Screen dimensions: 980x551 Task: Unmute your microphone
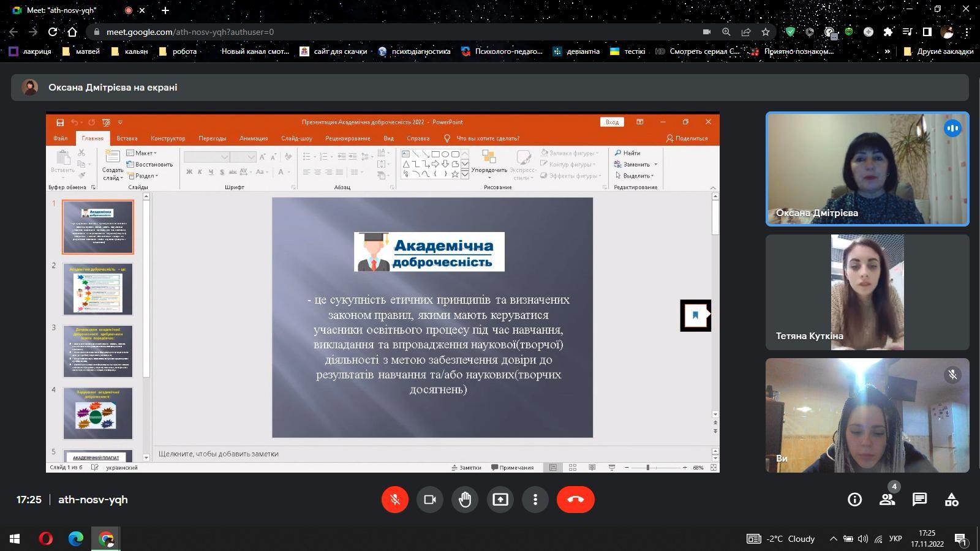[x=395, y=500]
